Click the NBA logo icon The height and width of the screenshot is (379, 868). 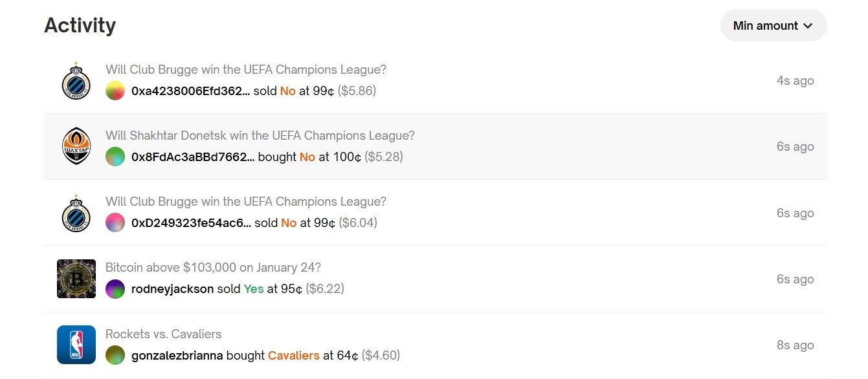pyautogui.click(x=76, y=345)
